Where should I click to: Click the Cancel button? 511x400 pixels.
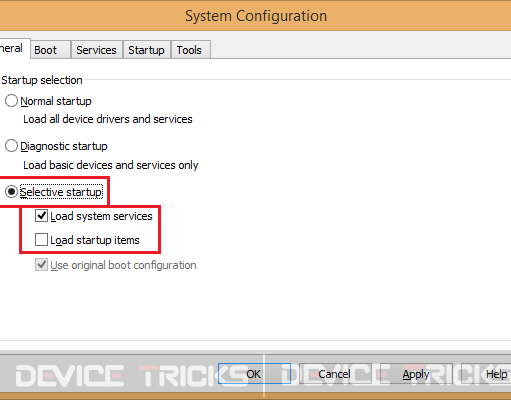pyautogui.click(x=335, y=374)
